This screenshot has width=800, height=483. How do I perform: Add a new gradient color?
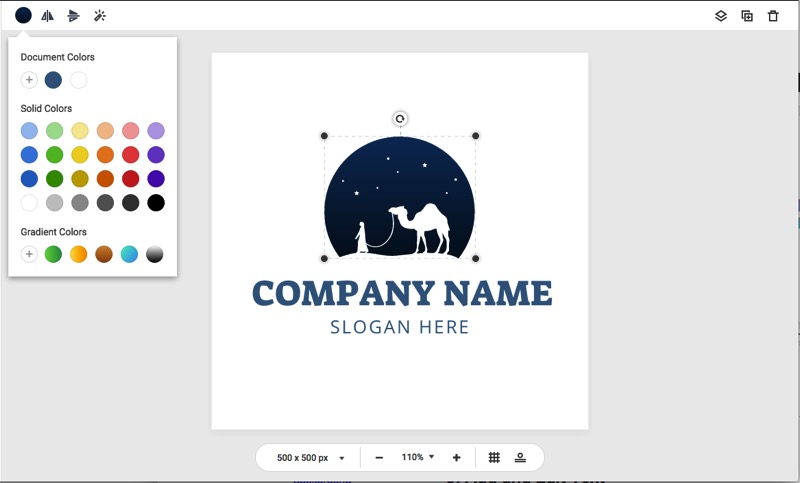(29, 254)
